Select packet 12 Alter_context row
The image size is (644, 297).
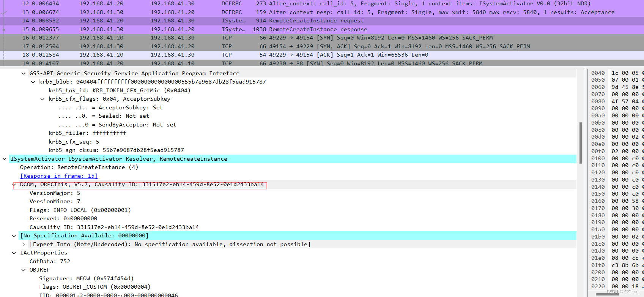pos(322,4)
